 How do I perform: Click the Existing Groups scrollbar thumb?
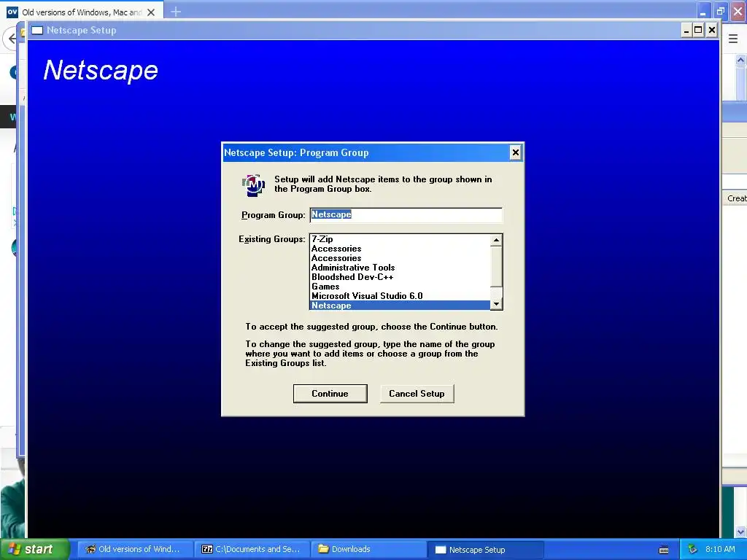pyautogui.click(x=496, y=266)
